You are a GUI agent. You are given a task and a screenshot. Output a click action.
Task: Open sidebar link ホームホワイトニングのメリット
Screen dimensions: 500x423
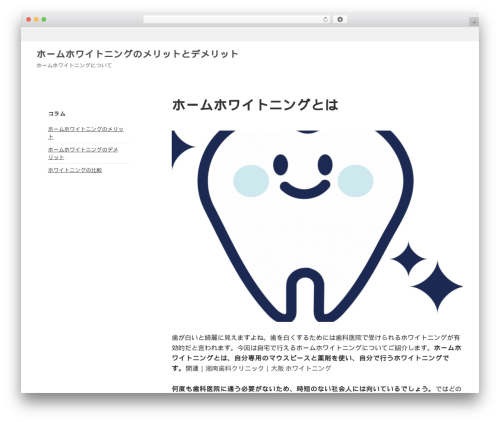pos(86,133)
